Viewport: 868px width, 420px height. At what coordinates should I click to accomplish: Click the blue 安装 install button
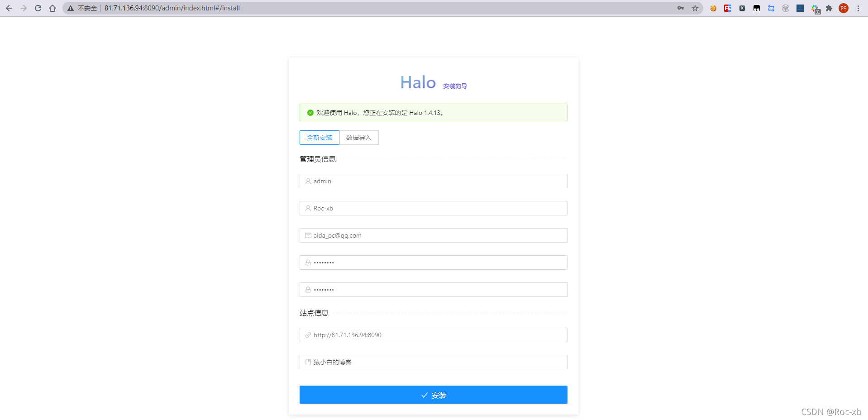[434, 395]
